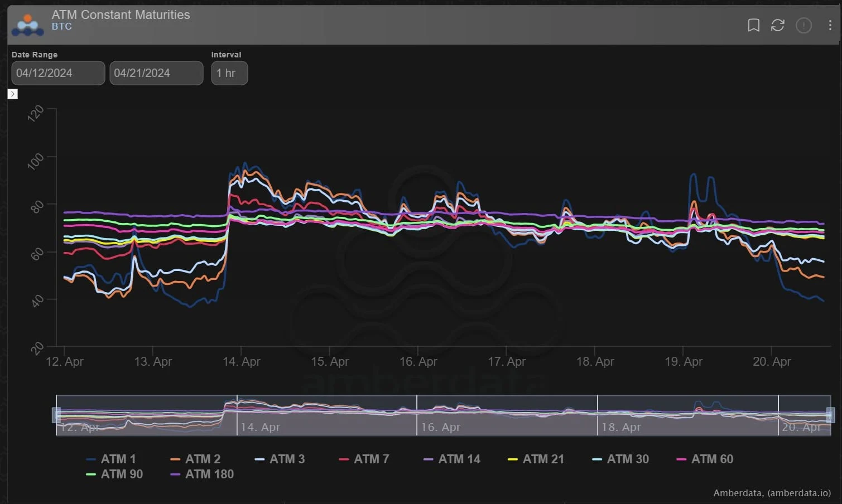Click the left handle of the range navigator
The height and width of the screenshot is (504, 842).
tap(56, 415)
